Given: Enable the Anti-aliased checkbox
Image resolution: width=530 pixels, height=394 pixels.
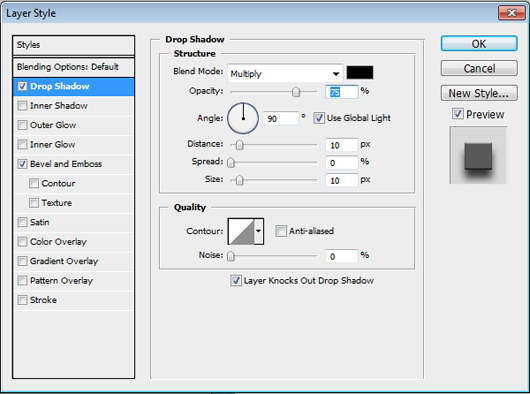Looking at the screenshot, I should click(281, 231).
